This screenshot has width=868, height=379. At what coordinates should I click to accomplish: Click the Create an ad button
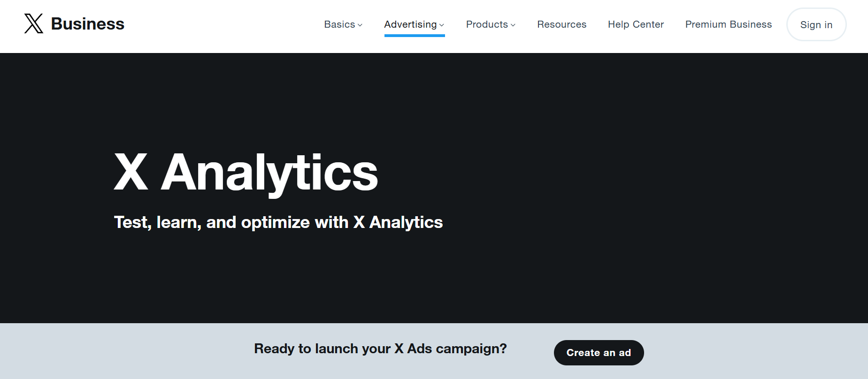coord(599,353)
